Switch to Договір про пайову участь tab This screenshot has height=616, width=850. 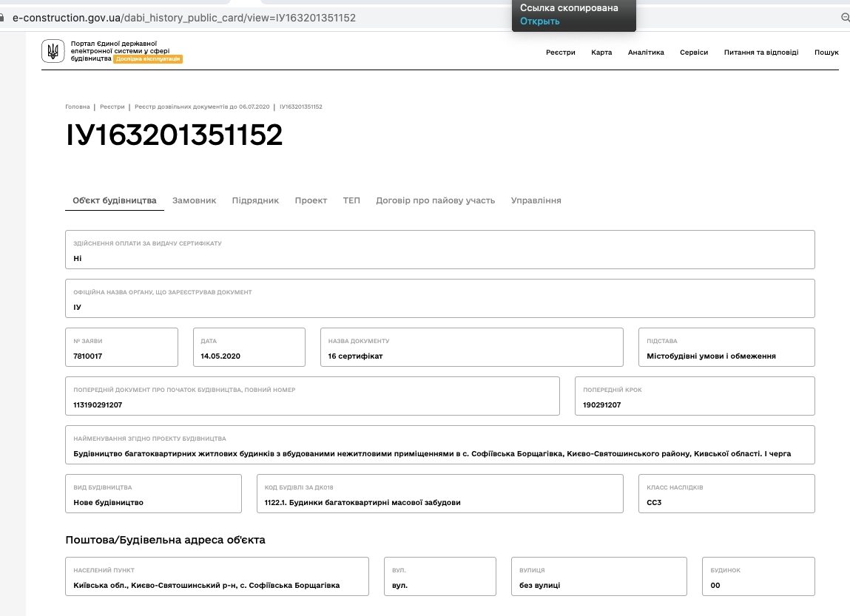click(x=435, y=200)
